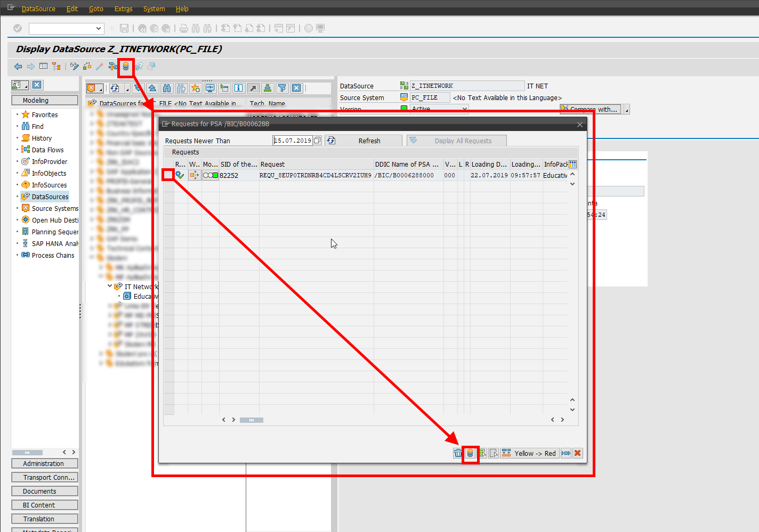Click the document log icon left of Yellow -> Red
The width and height of the screenshot is (759, 532).
pos(494,453)
